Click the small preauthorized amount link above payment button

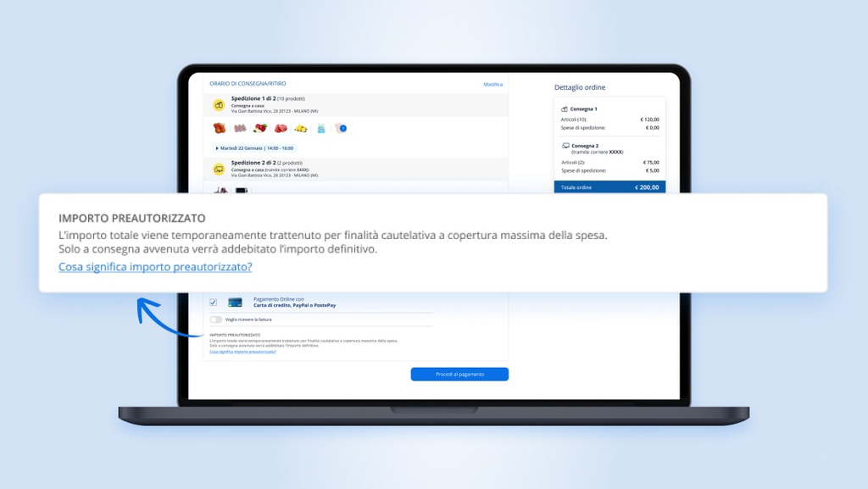click(242, 351)
